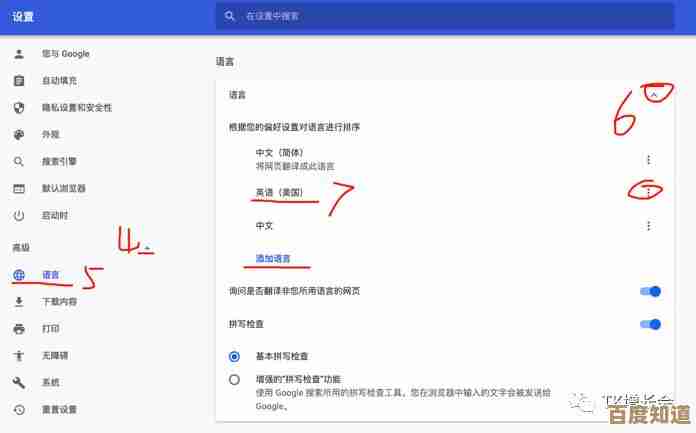Image resolution: width=696 pixels, height=433 pixels.
Task: Open more options for 英语（美国）
Action: 648,192
